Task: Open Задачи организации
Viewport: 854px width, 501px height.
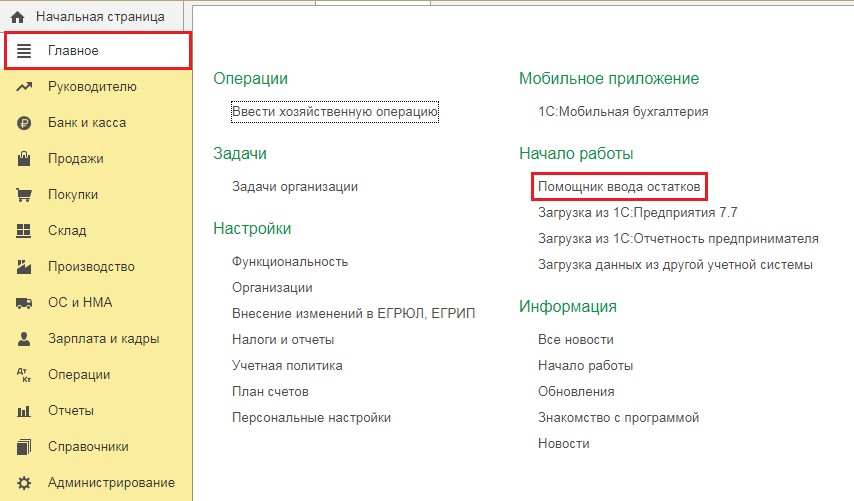Action: coord(295,187)
